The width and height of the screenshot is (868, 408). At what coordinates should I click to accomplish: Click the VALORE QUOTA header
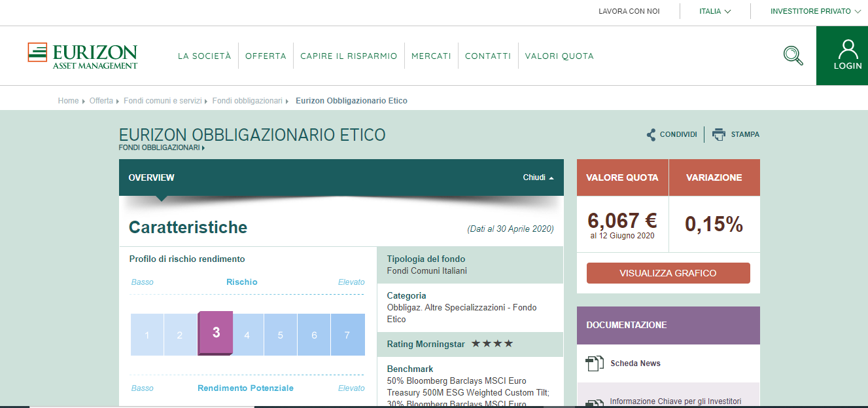point(622,177)
